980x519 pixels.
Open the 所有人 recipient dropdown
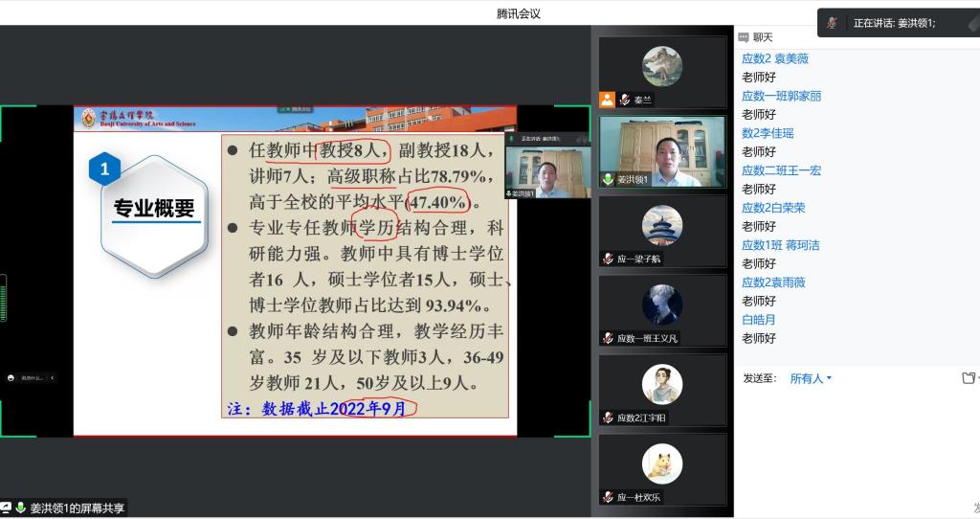[x=810, y=378]
